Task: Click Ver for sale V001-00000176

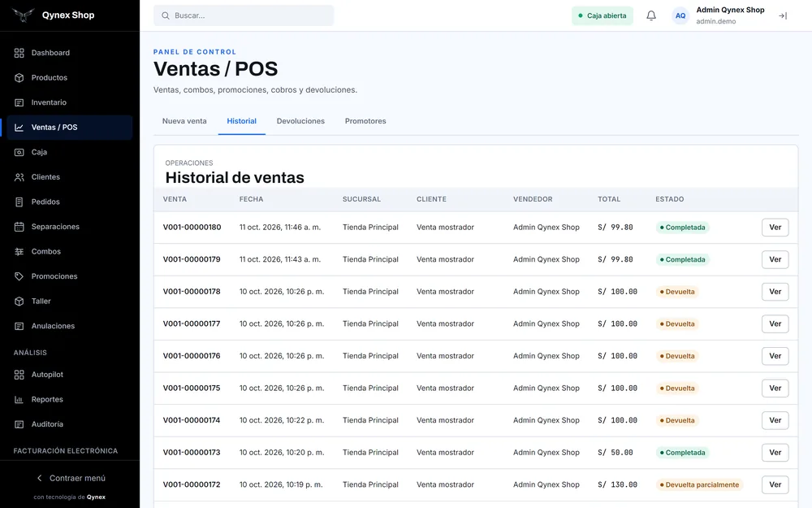Action: click(775, 356)
